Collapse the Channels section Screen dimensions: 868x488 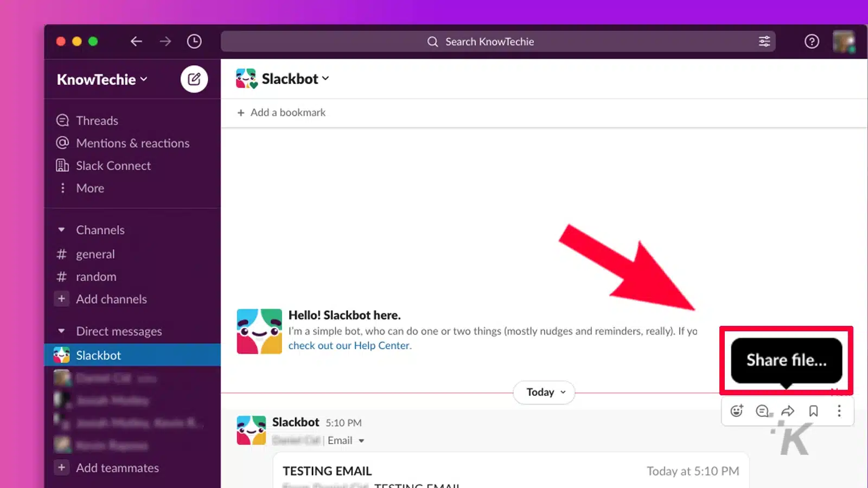61,230
